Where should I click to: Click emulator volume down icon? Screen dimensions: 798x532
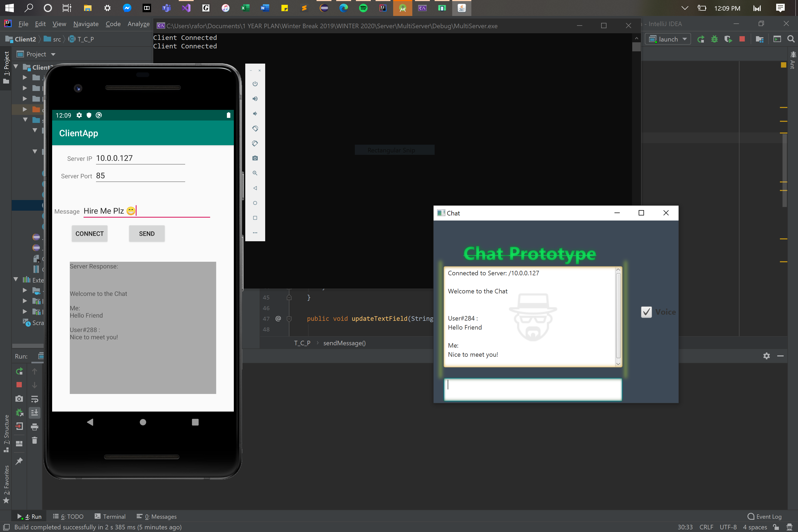pyautogui.click(x=255, y=114)
